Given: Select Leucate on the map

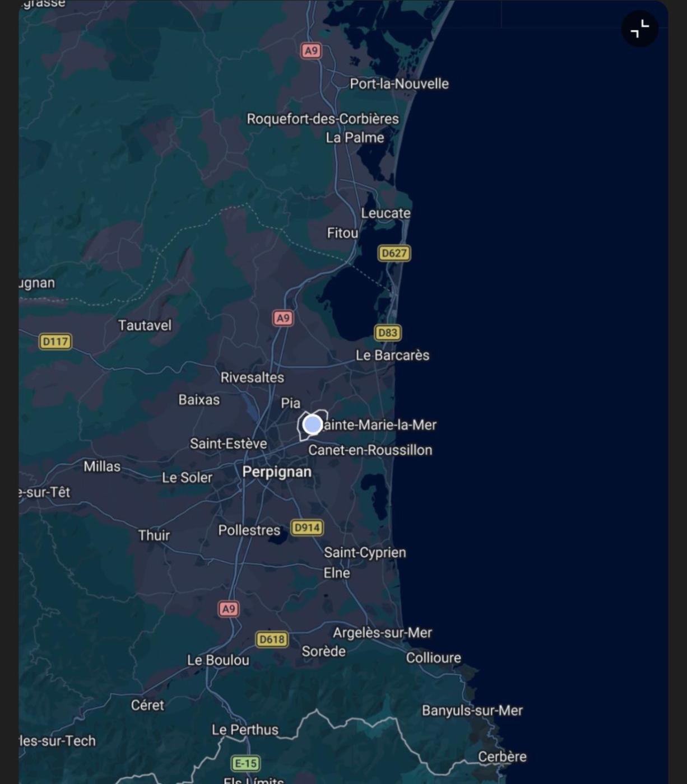Looking at the screenshot, I should (x=386, y=213).
